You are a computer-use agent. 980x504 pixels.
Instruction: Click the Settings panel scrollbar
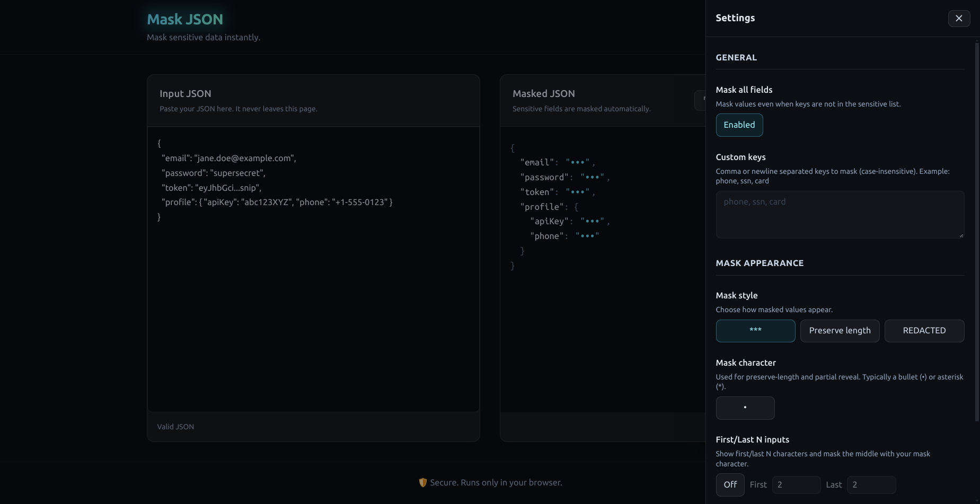point(977,232)
